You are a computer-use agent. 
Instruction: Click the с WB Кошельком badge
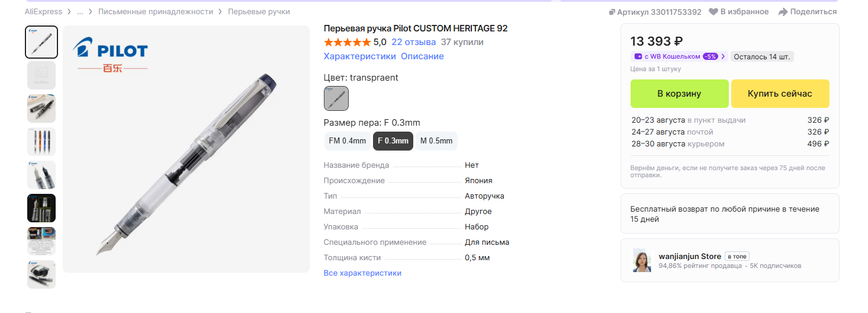tap(679, 57)
